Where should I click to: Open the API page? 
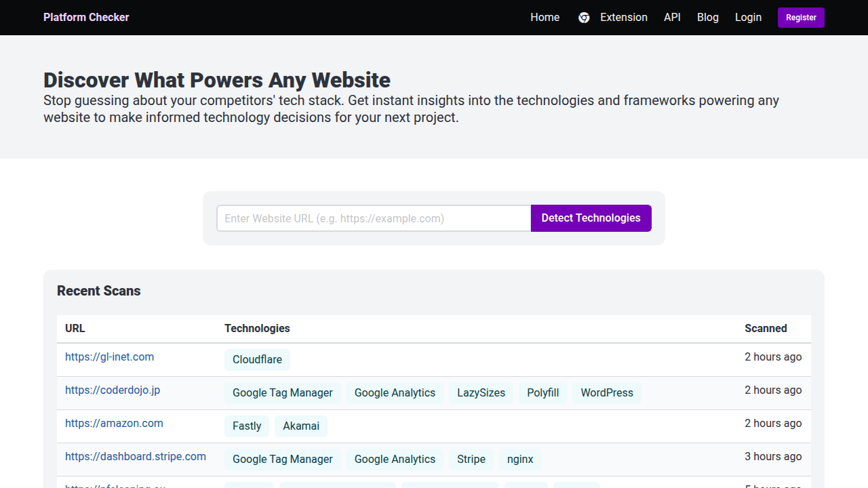pyautogui.click(x=672, y=18)
